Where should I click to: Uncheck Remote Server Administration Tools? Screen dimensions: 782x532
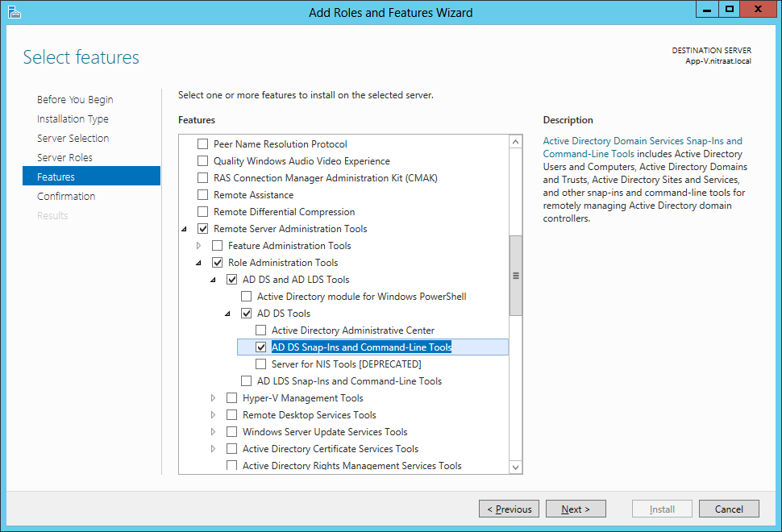tap(202, 229)
